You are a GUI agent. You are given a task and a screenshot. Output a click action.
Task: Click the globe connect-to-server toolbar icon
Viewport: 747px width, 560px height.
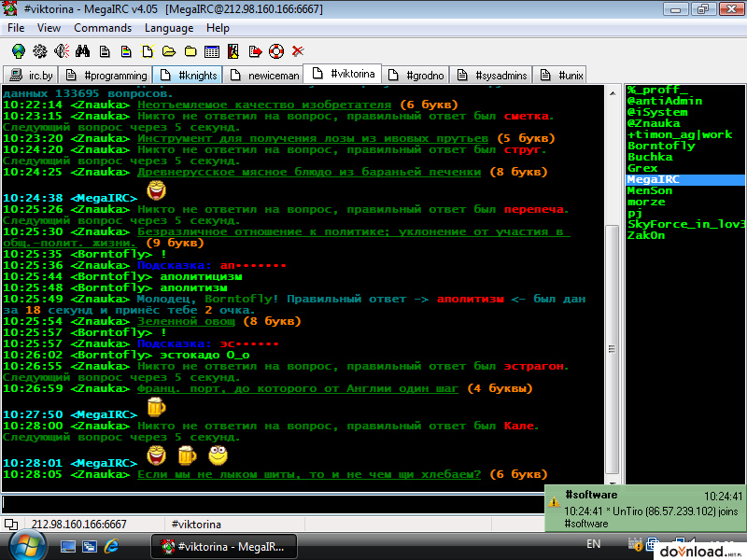point(19,51)
